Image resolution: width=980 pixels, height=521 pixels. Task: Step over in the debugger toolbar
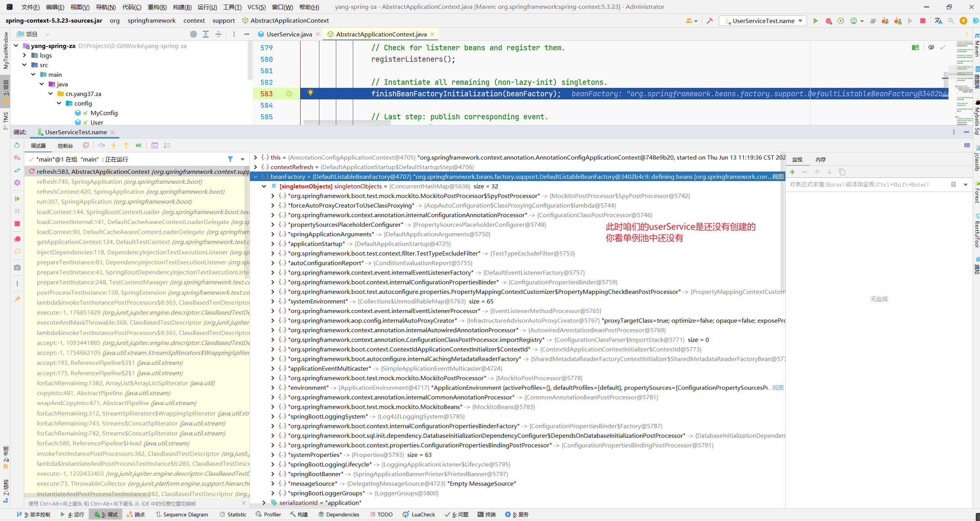tap(101, 145)
